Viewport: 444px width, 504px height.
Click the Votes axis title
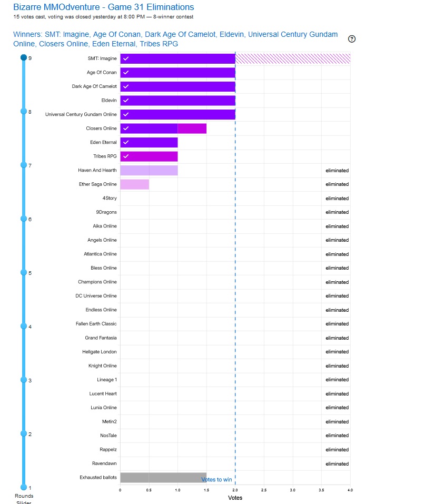pos(235,498)
